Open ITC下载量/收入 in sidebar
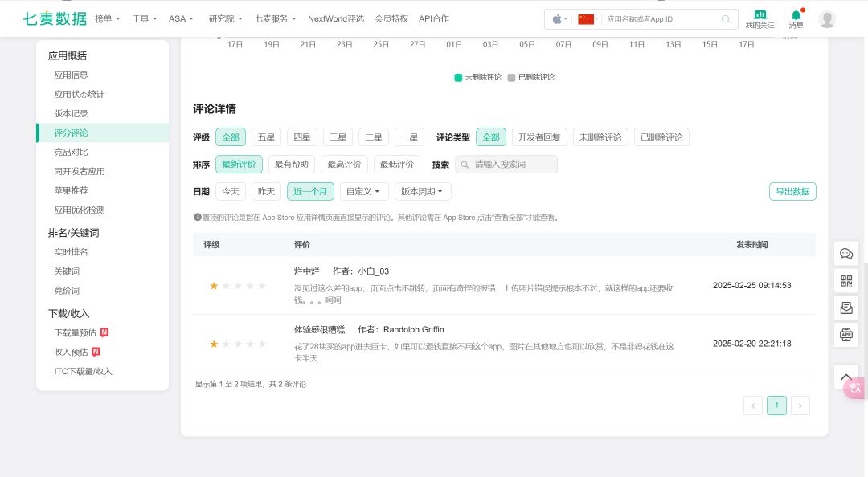Screen dimensions: 868x477 [x=83, y=371]
